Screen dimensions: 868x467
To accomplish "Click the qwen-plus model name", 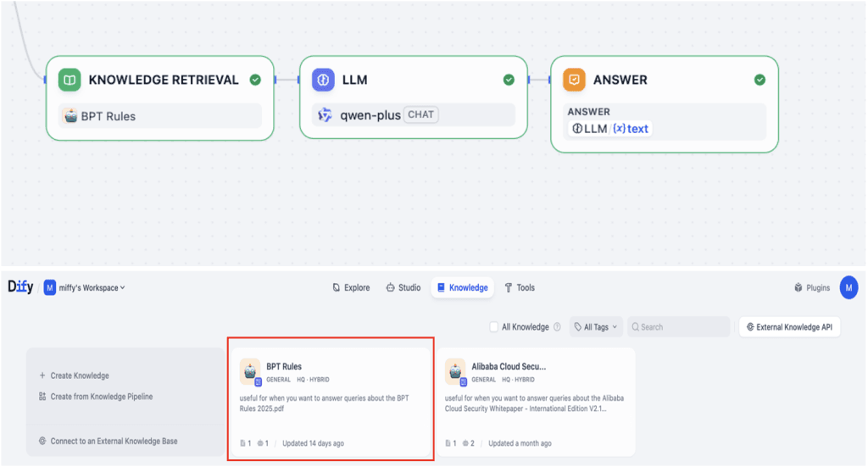I will tap(370, 115).
